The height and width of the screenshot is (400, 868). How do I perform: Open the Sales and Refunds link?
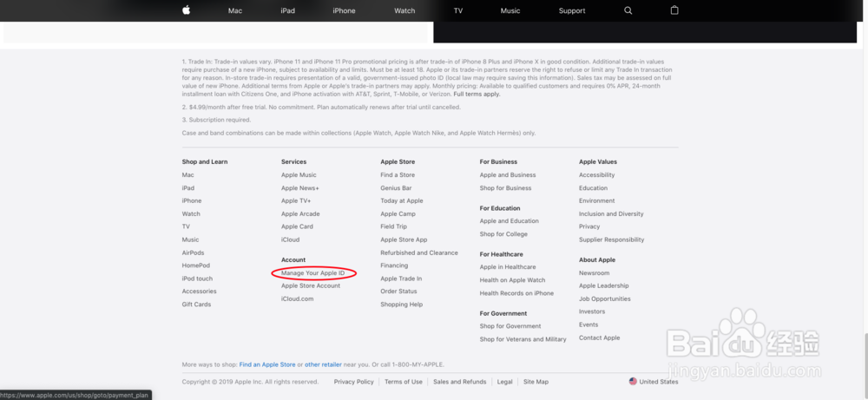coord(460,382)
